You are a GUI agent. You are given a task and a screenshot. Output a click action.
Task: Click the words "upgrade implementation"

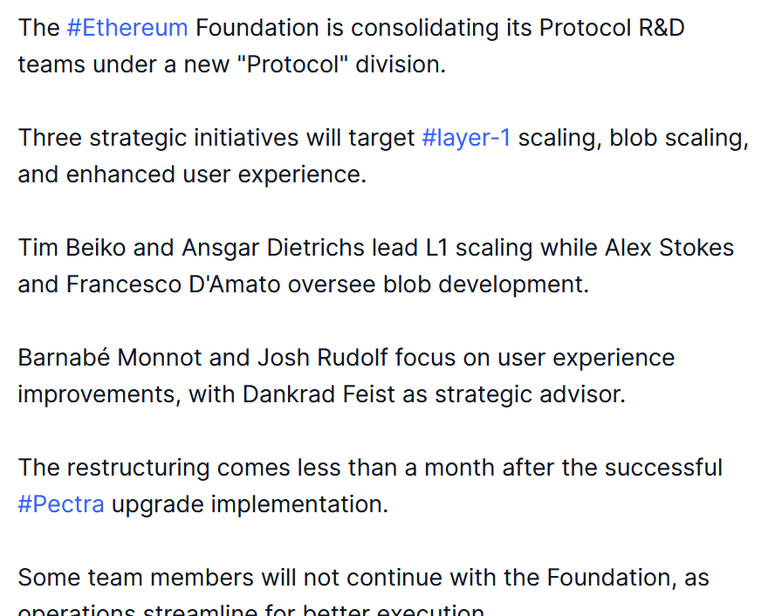coord(250,504)
